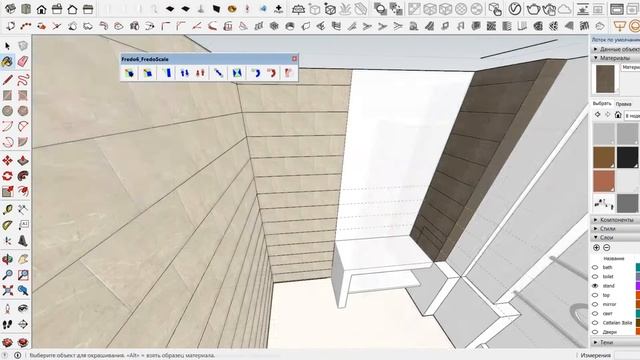This screenshot has height=360, width=640.
Task: Expand the Компоненты panel
Action: [x=616, y=220]
